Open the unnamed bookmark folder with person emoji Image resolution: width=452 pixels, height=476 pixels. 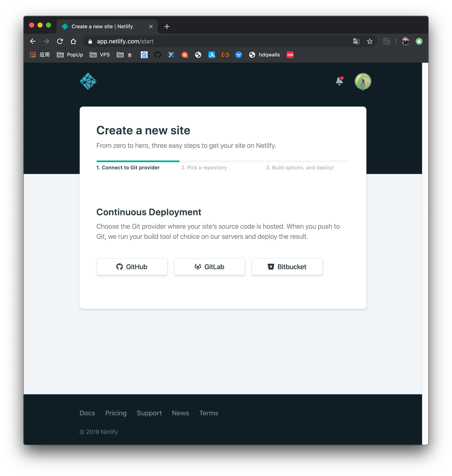124,55
